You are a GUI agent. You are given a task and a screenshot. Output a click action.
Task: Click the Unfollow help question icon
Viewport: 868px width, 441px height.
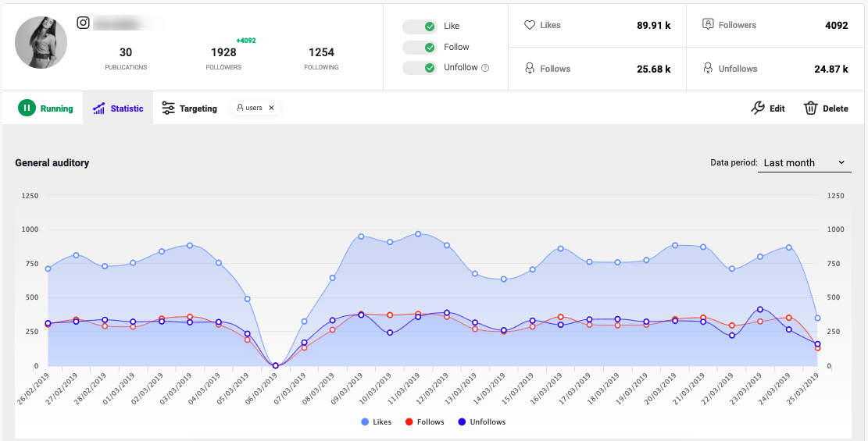(485, 67)
